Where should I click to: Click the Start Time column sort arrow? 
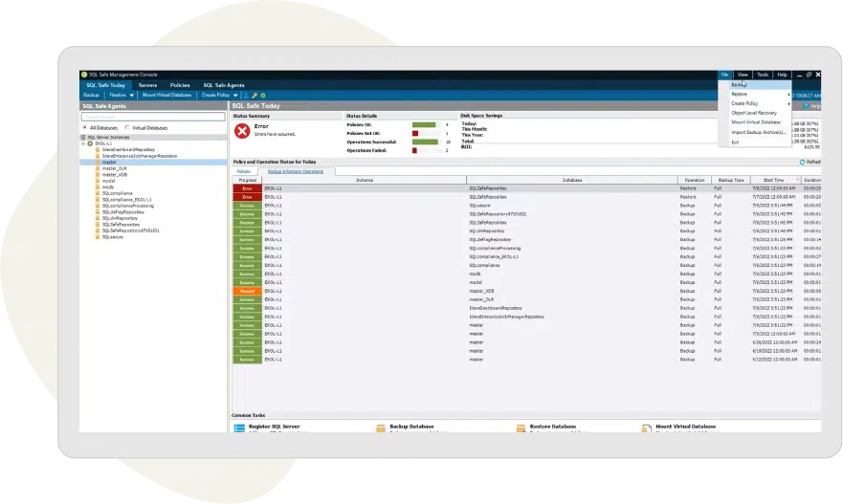click(797, 180)
